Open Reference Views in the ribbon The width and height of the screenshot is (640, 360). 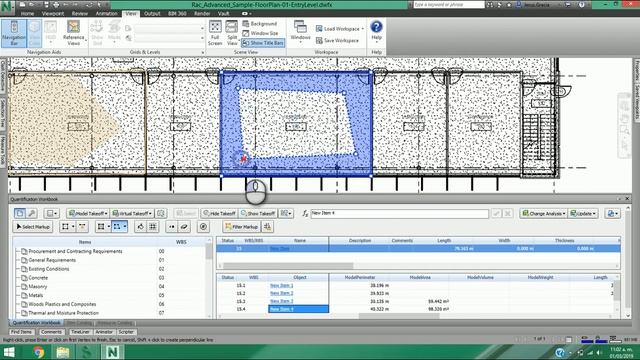point(73,33)
